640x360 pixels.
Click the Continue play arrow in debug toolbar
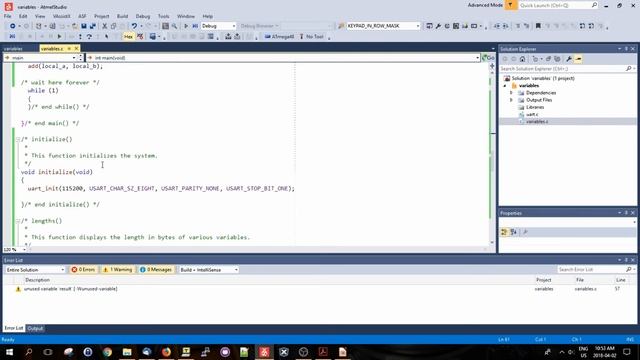(x=60, y=37)
